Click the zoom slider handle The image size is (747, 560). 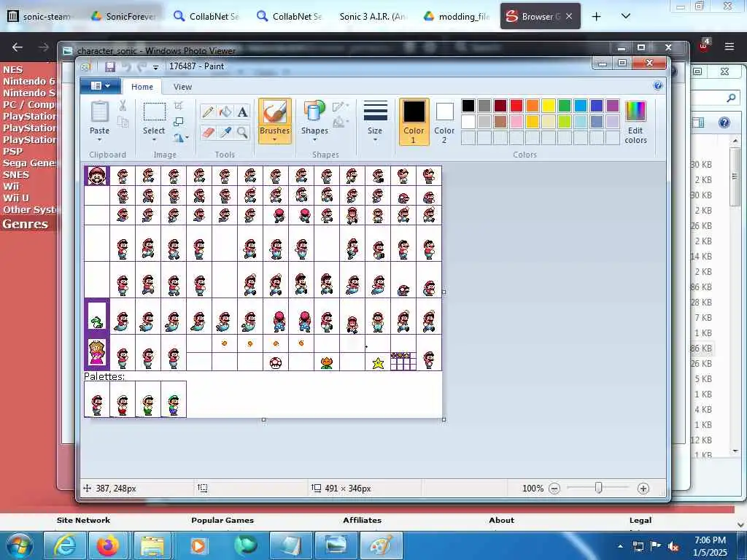click(x=598, y=488)
